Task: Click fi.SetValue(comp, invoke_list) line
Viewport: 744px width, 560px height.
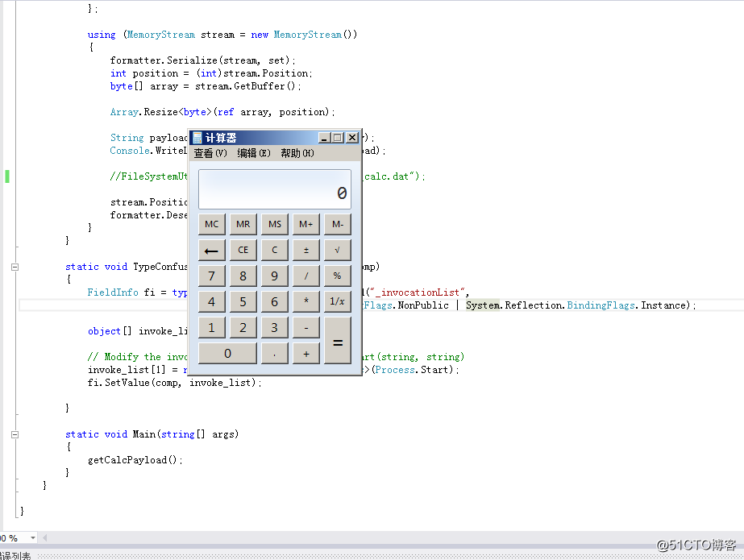Action: tap(175, 383)
